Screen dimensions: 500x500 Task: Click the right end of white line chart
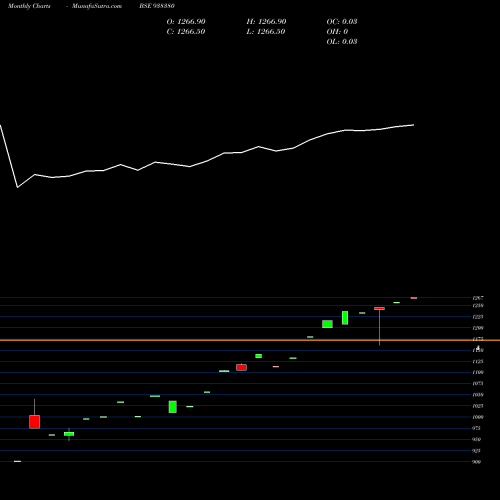[414, 125]
